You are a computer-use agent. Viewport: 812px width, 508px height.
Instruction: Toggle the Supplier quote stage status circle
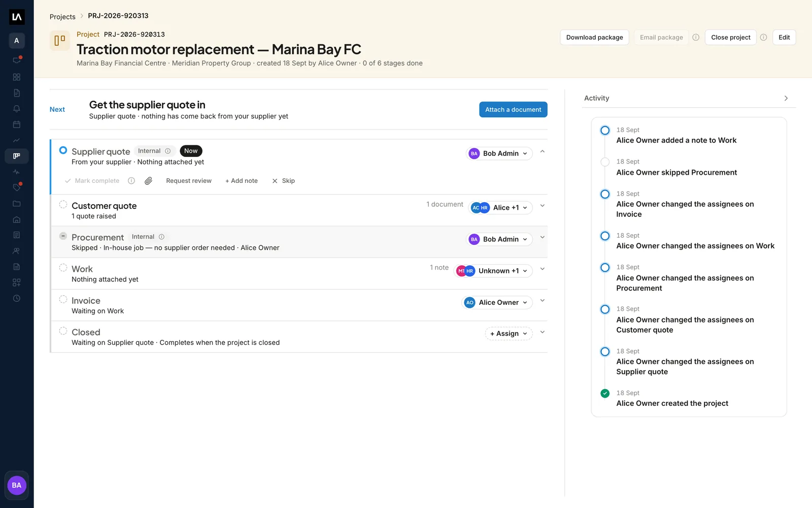[63, 150]
